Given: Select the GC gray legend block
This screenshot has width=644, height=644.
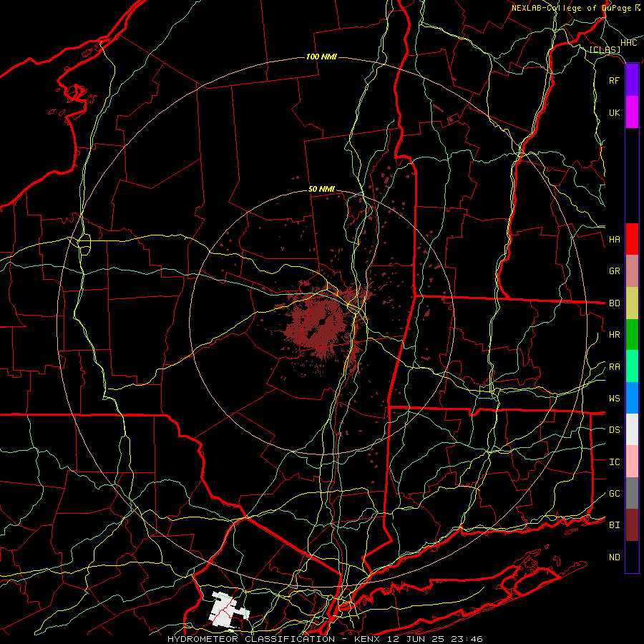Looking at the screenshot, I should tap(632, 493).
